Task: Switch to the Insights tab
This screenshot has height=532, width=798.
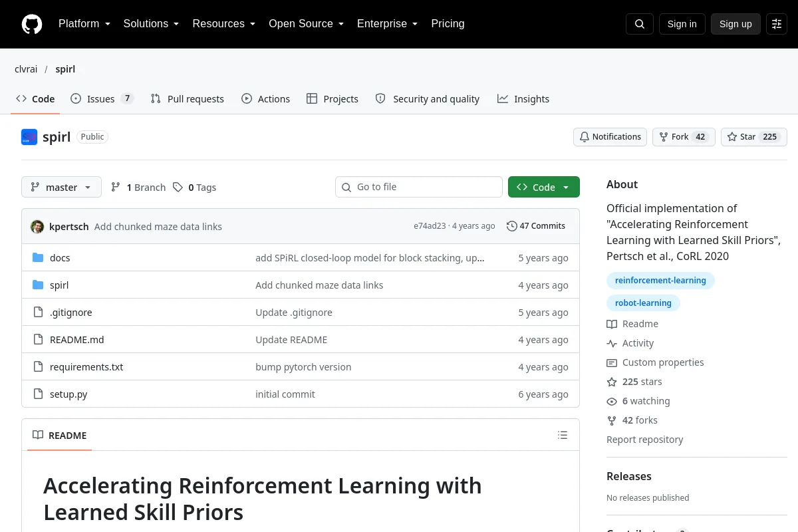Action: click(x=523, y=99)
